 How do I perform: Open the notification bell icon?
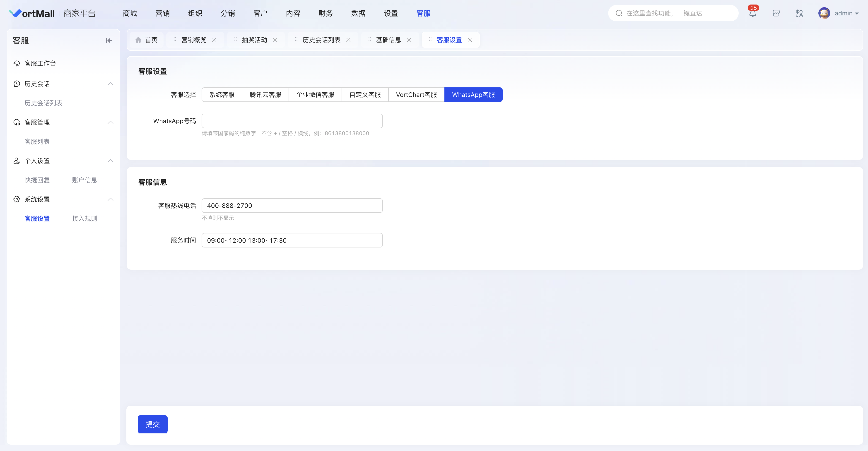pos(752,13)
